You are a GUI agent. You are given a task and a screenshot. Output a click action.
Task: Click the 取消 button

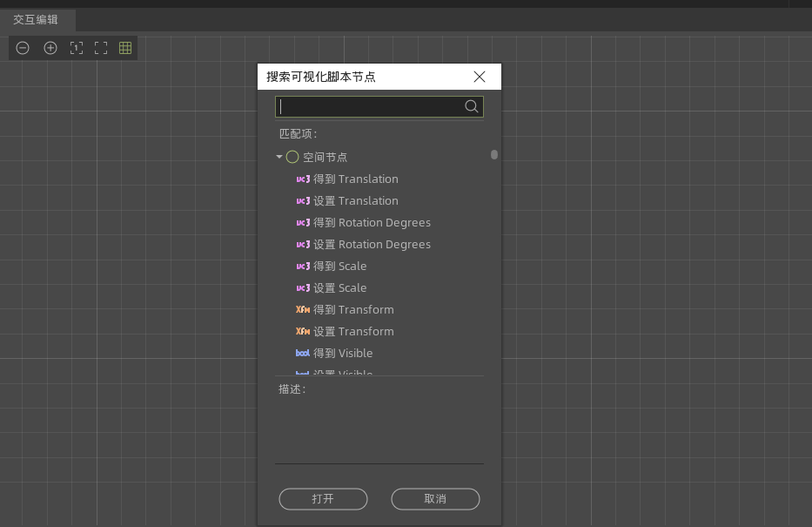[x=435, y=499]
